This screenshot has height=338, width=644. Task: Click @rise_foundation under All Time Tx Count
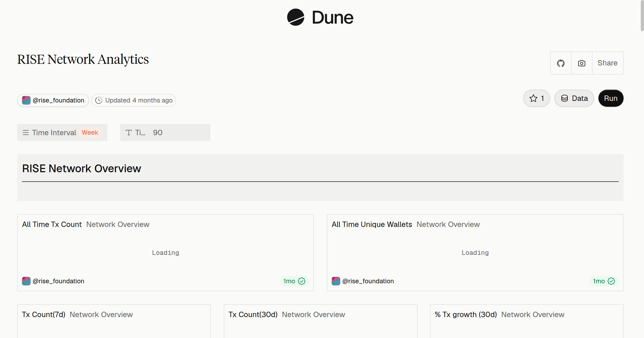click(x=53, y=281)
